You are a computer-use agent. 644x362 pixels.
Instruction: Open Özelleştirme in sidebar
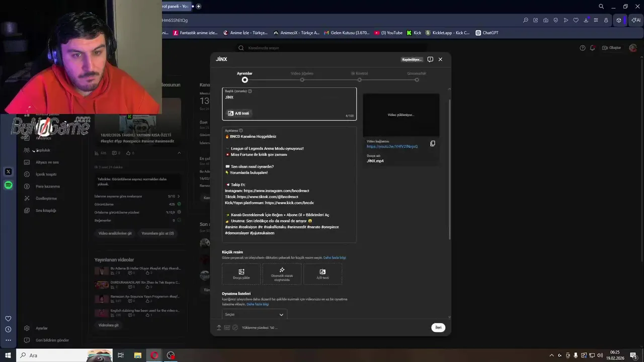[46, 199]
